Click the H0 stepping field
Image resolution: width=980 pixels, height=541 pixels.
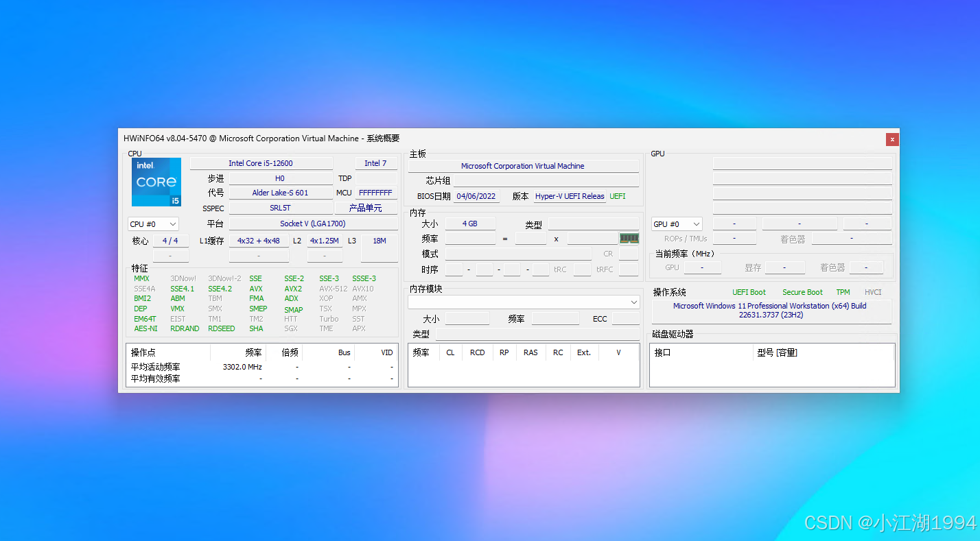coord(279,178)
